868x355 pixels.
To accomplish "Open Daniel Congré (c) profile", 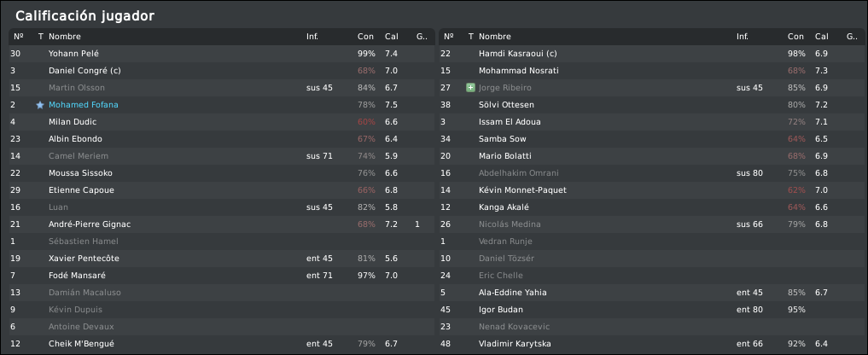I will click(85, 71).
